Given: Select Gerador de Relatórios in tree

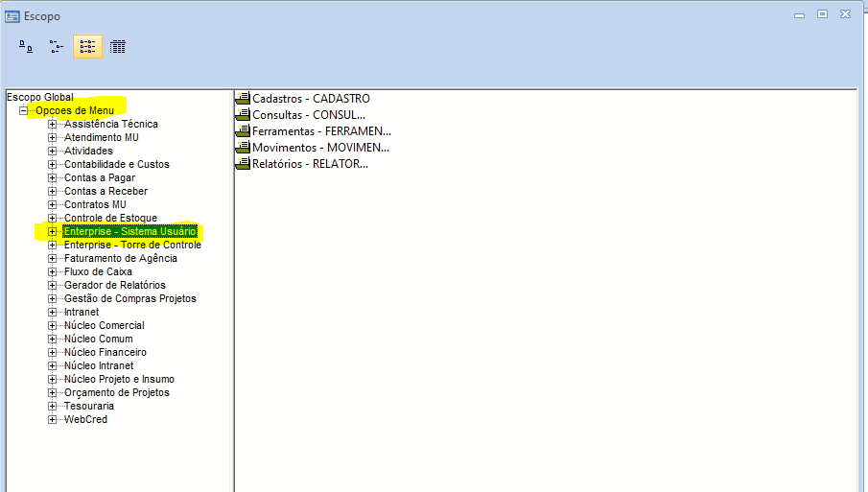Looking at the screenshot, I should 114,285.
